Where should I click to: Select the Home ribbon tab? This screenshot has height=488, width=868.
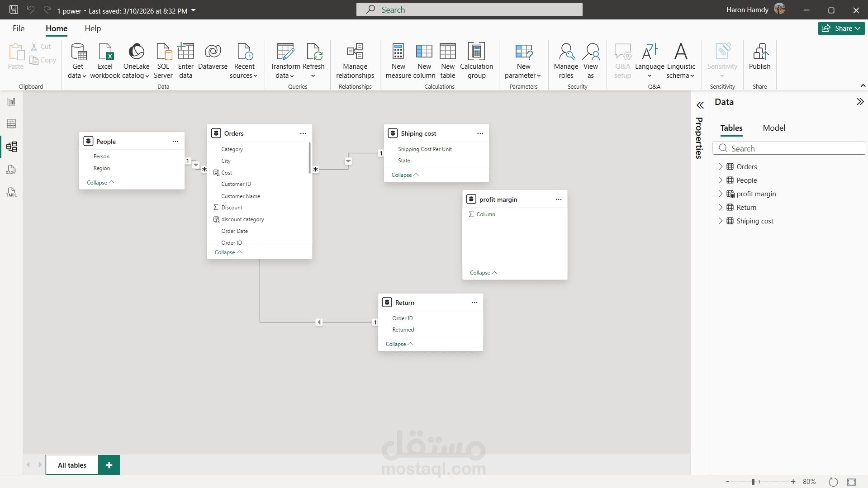point(57,28)
